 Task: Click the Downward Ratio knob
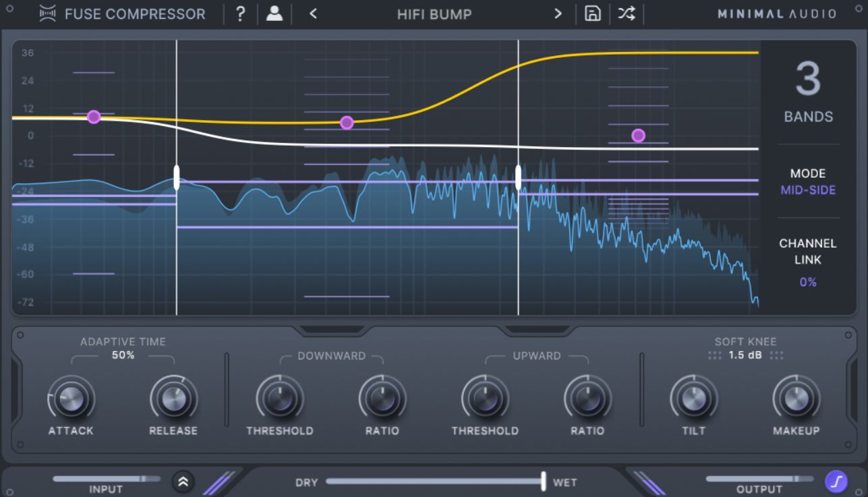(382, 399)
